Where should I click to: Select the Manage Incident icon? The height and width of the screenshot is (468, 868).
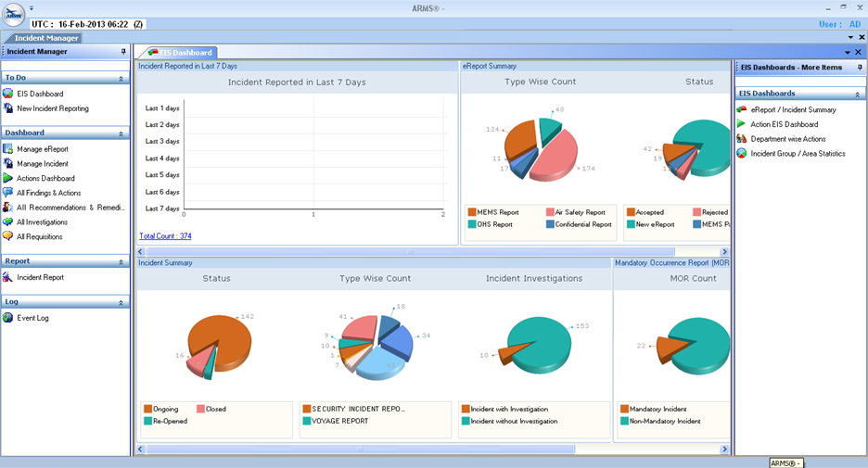8,164
